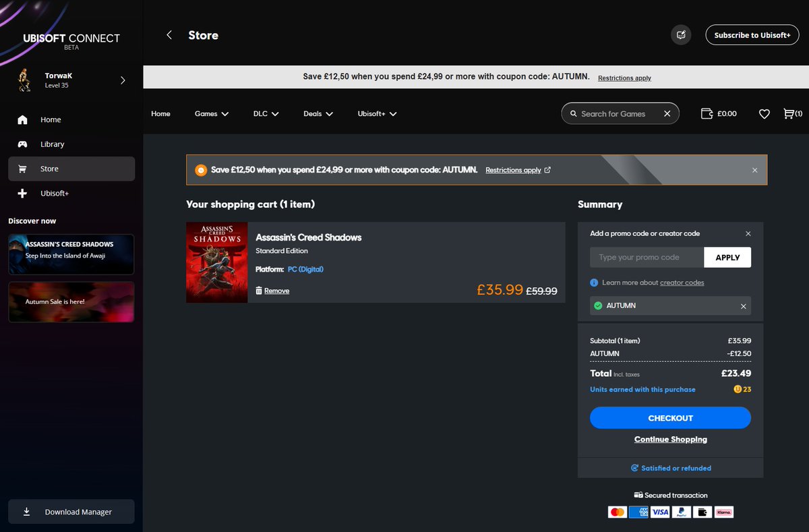The height and width of the screenshot is (532, 809).
Task: Click the PayPal payment icon
Action: (x=682, y=512)
